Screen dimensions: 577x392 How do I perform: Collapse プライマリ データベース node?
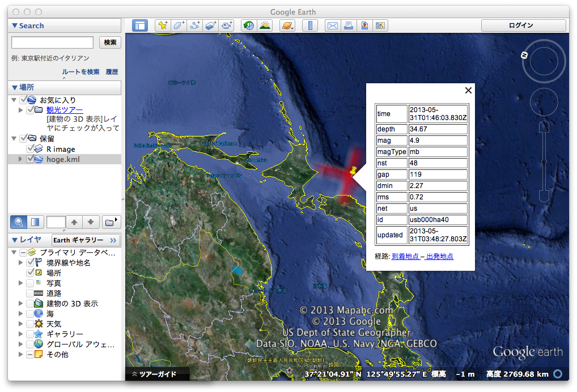point(14,252)
